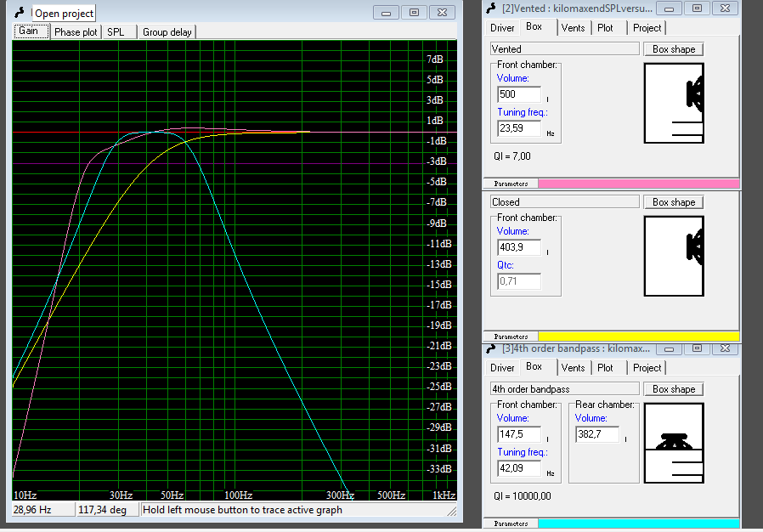Click the Tuning freq. label in Vented box

(x=523, y=112)
